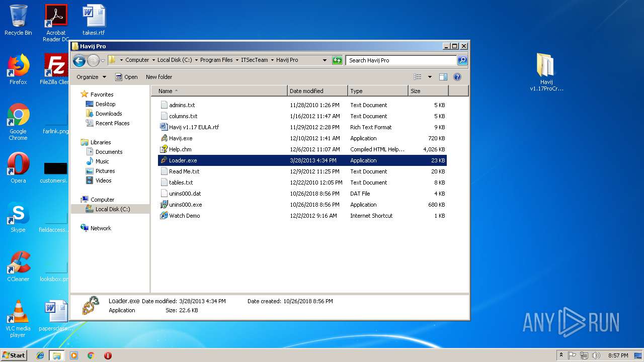Image resolution: width=644 pixels, height=362 pixels.
Task: Click Open in the toolbar
Action: point(126,77)
